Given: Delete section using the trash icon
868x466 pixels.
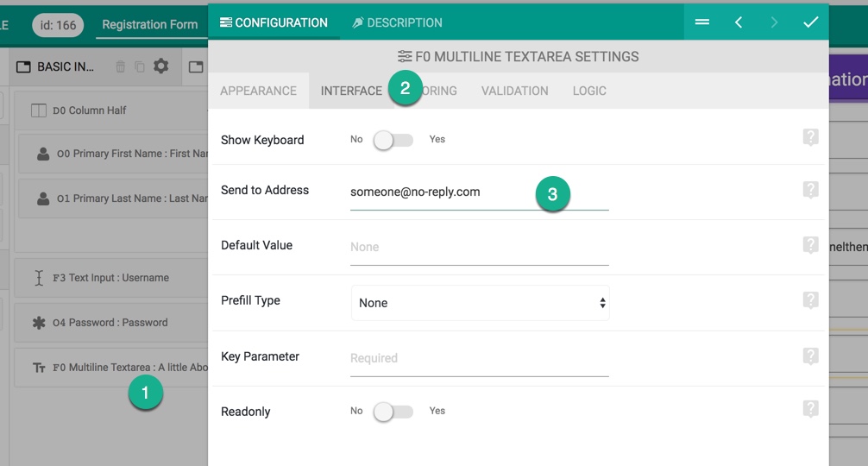Looking at the screenshot, I should (x=120, y=67).
